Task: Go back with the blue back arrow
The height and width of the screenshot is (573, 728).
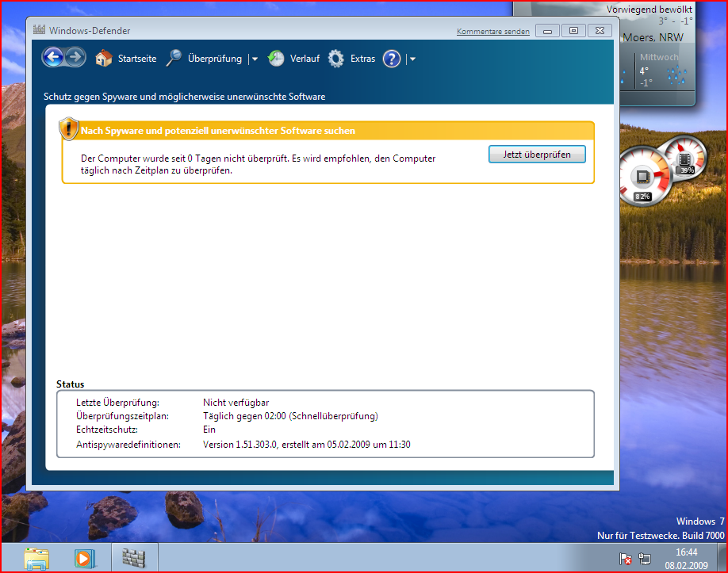Action: pos(53,58)
